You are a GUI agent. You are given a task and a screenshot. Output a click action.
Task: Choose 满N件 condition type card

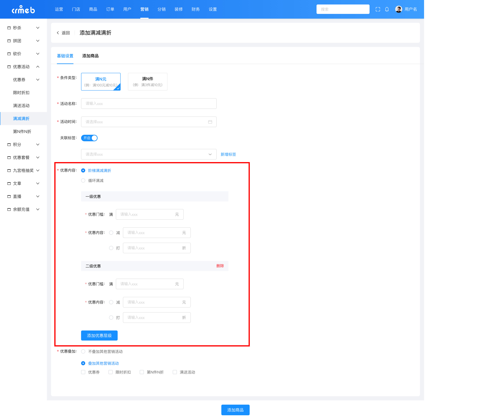coord(148,82)
